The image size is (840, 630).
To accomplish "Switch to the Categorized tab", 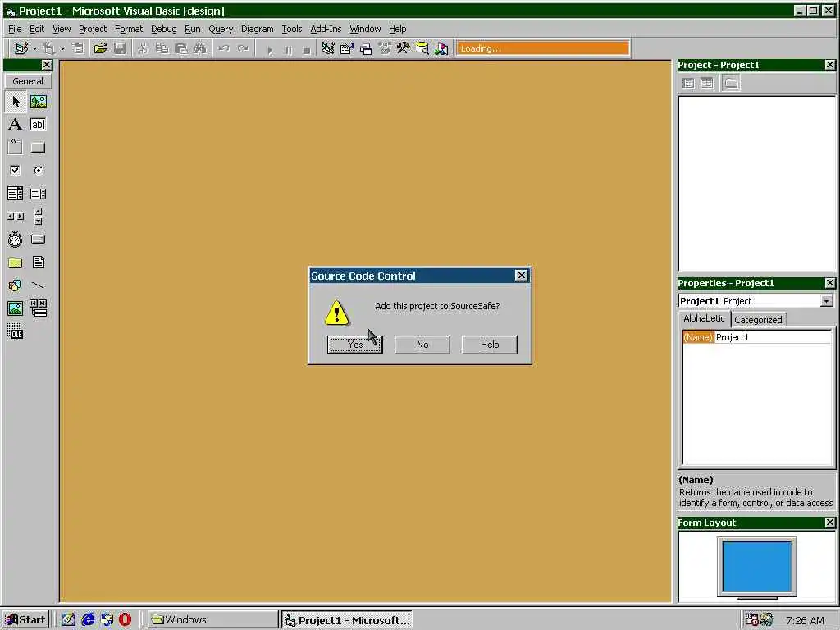I will [758, 320].
